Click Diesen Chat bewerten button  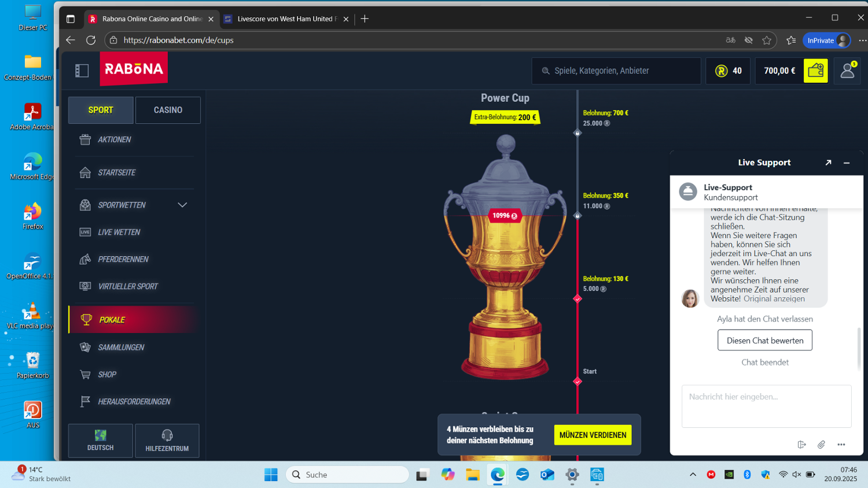[x=764, y=341]
